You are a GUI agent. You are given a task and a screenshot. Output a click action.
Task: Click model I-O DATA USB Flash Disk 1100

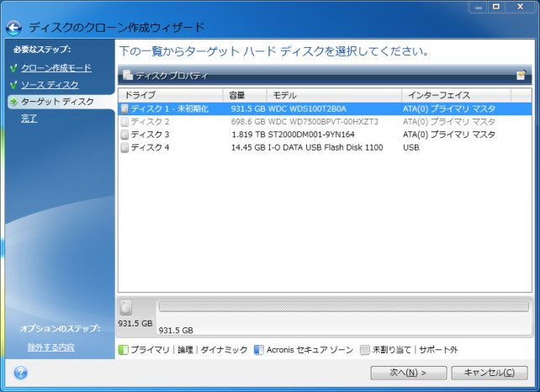326,147
